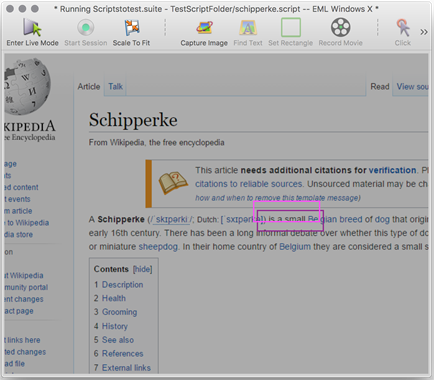Click the Wikipedia globe logo
Screen dimensions: 434x380
(x=27, y=87)
